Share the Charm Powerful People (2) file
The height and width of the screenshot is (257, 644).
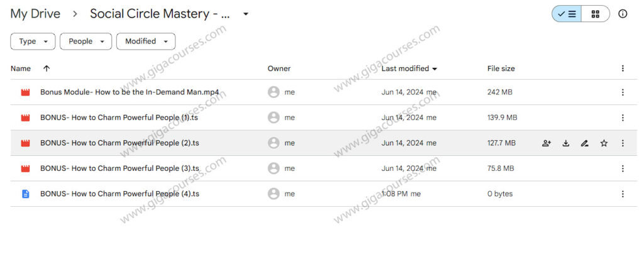tap(547, 143)
